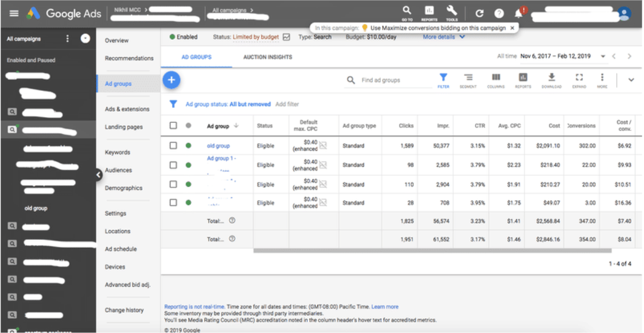Click the help icon in the first Total row
The height and width of the screenshot is (333, 644).
[x=232, y=221]
